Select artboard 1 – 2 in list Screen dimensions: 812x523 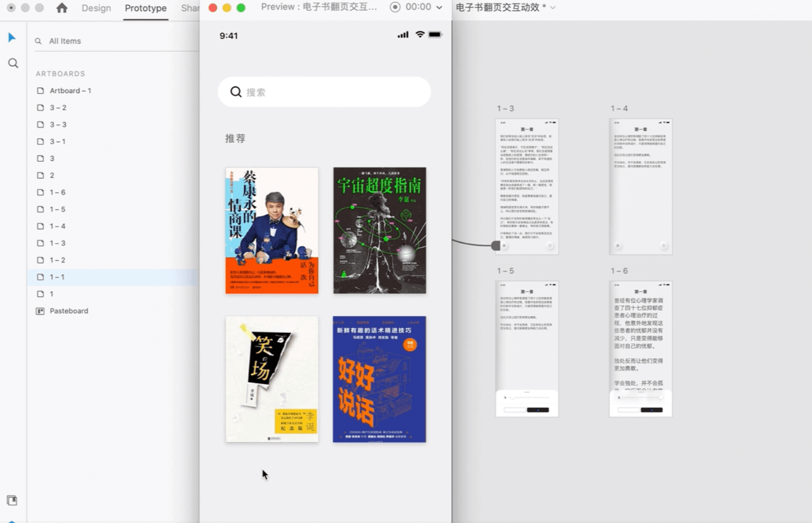113,260
